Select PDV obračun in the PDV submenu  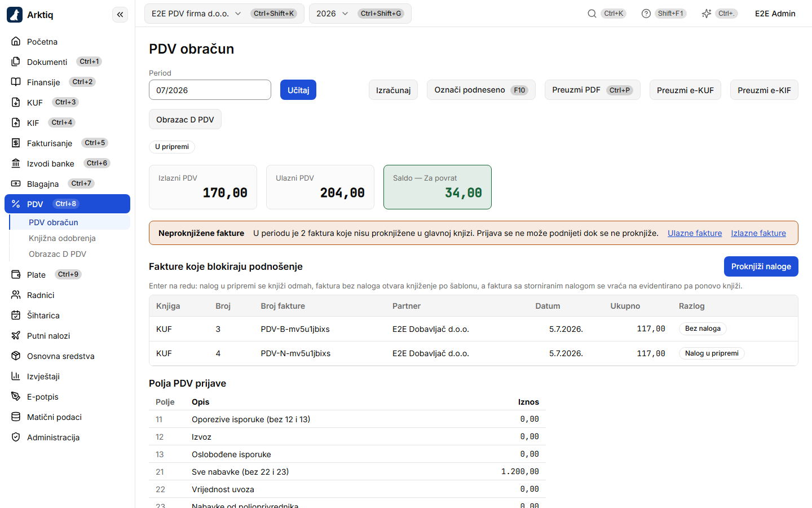click(x=70, y=222)
